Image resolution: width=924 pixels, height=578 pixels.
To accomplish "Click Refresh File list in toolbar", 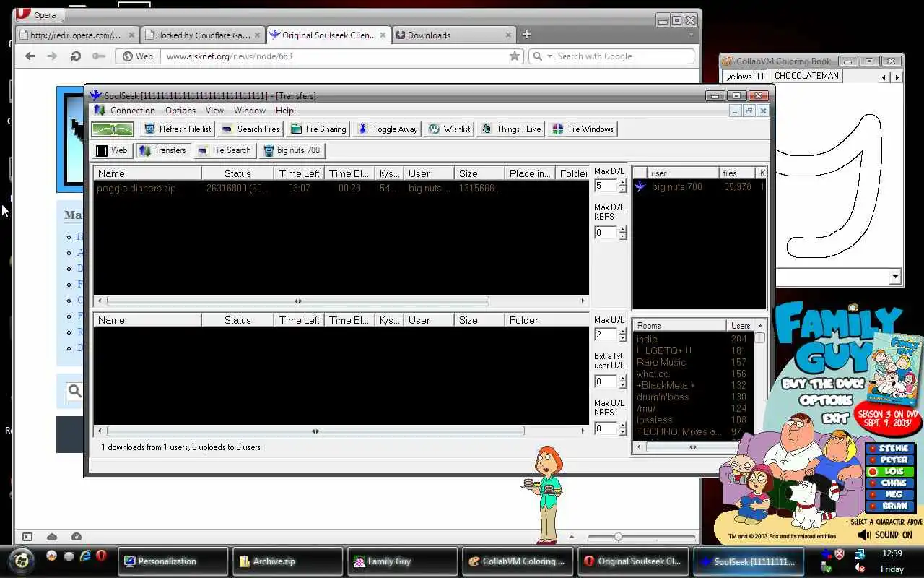I will point(178,129).
